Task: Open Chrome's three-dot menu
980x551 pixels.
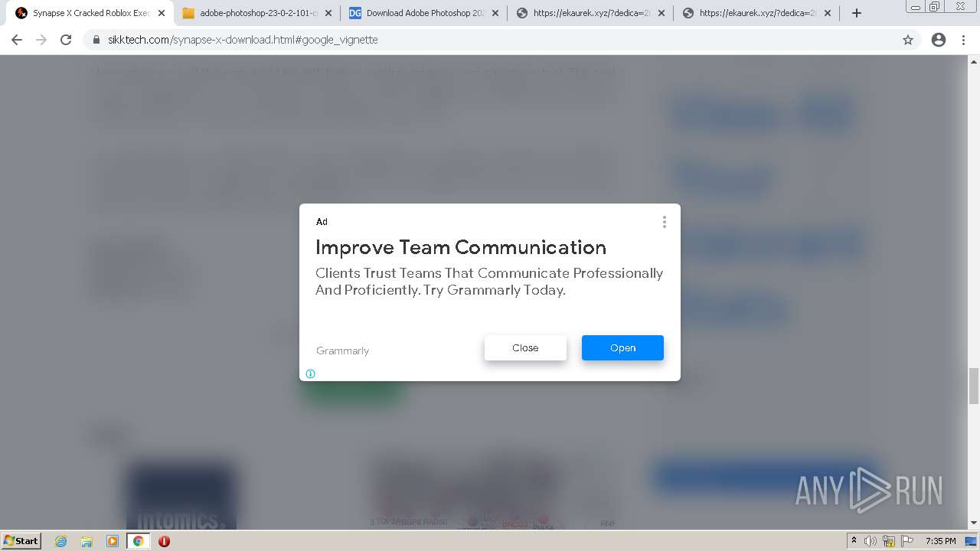Action: 963,40
